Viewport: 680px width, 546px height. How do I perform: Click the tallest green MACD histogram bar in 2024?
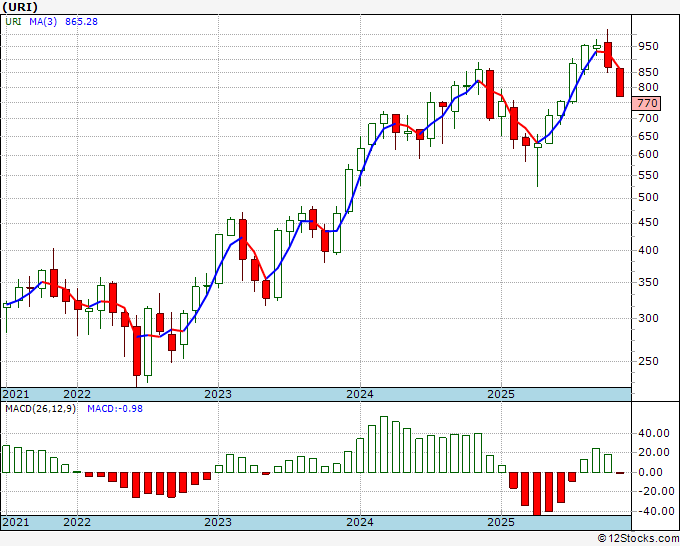pyautogui.click(x=384, y=445)
